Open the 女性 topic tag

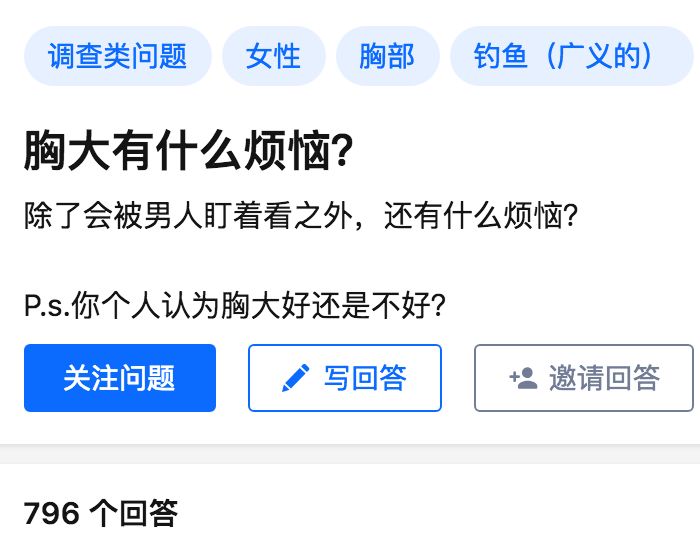pos(273,56)
